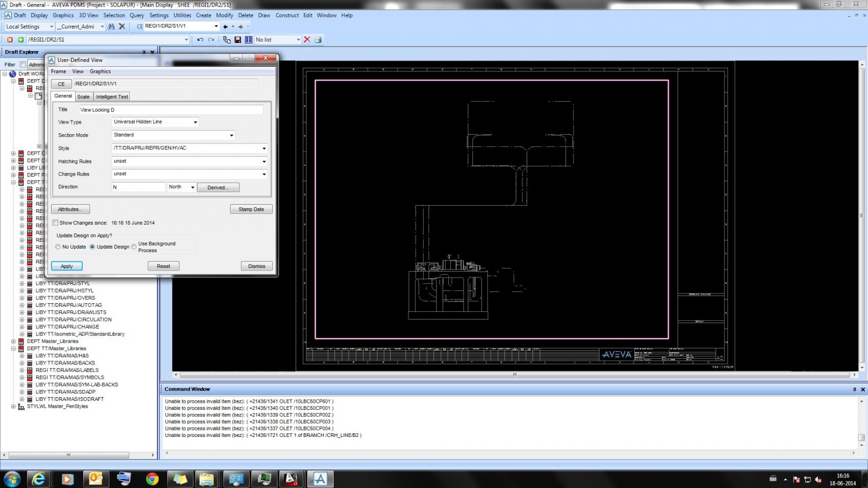The width and height of the screenshot is (868, 488).
Task: Switch to the Intelligent Text tab
Action: [x=112, y=96]
